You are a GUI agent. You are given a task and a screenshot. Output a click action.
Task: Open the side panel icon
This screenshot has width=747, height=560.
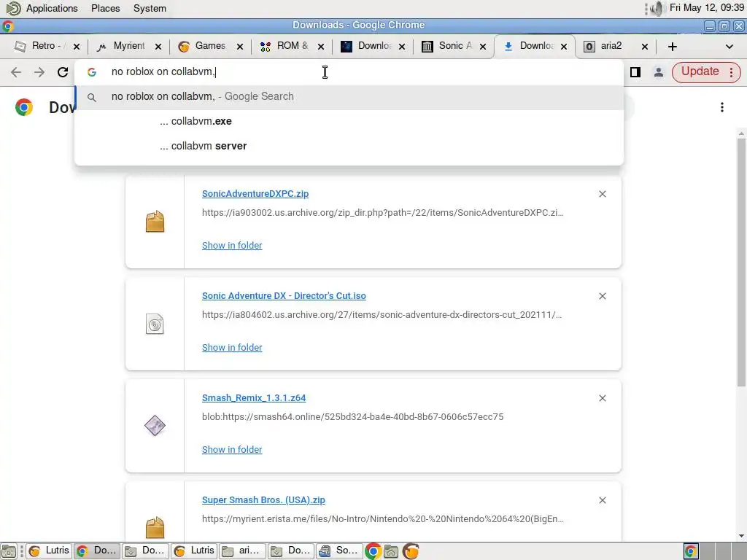(x=635, y=72)
